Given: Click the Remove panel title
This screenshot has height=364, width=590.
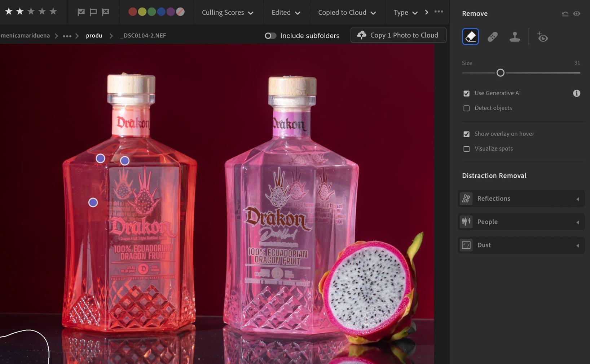Looking at the screenshot, I should [475, 14].
